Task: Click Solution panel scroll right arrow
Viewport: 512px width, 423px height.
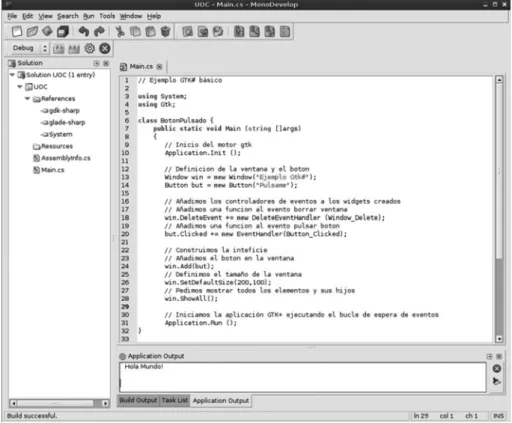Action: click(105, 403)
